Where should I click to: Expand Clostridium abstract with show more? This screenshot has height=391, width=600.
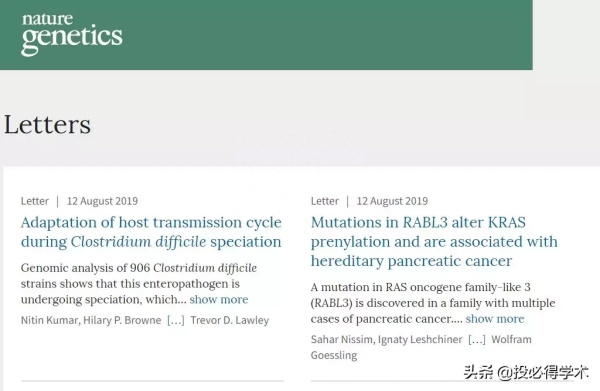click(219, 299)
